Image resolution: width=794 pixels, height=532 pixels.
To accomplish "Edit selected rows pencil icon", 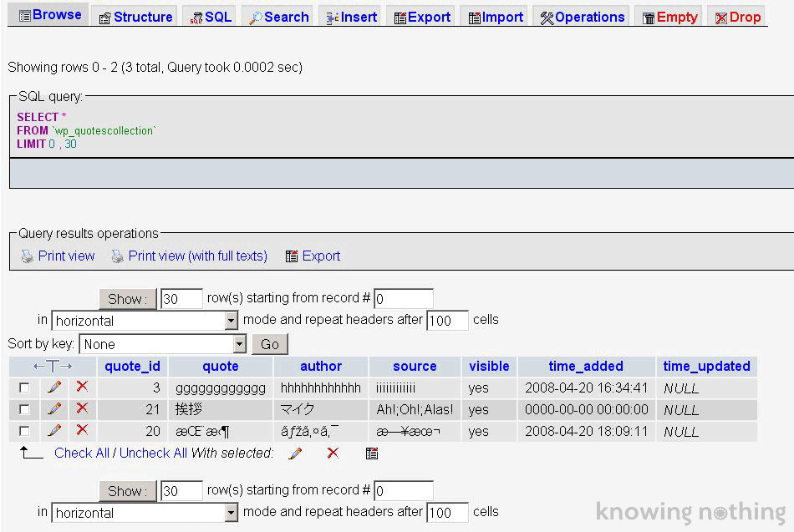I will pyautogui.click(x=295, y=453).
